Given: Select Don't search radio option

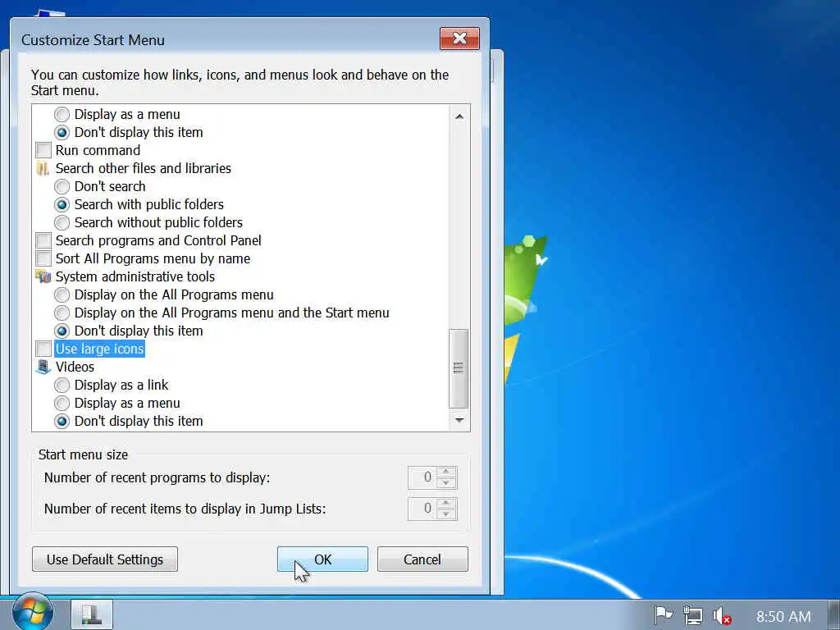Looking at the screenshot, I should tap(62, 186).
